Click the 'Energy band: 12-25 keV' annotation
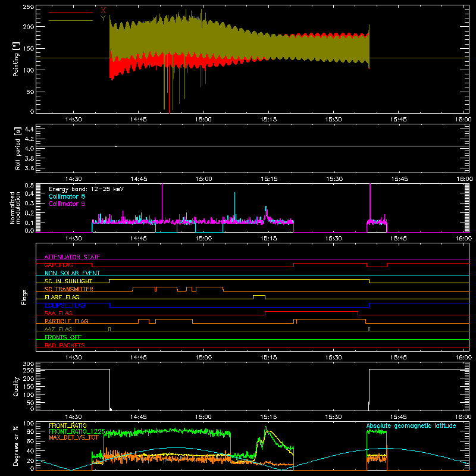The height and width of the screenshot is (476, 476). coord(86,189)
